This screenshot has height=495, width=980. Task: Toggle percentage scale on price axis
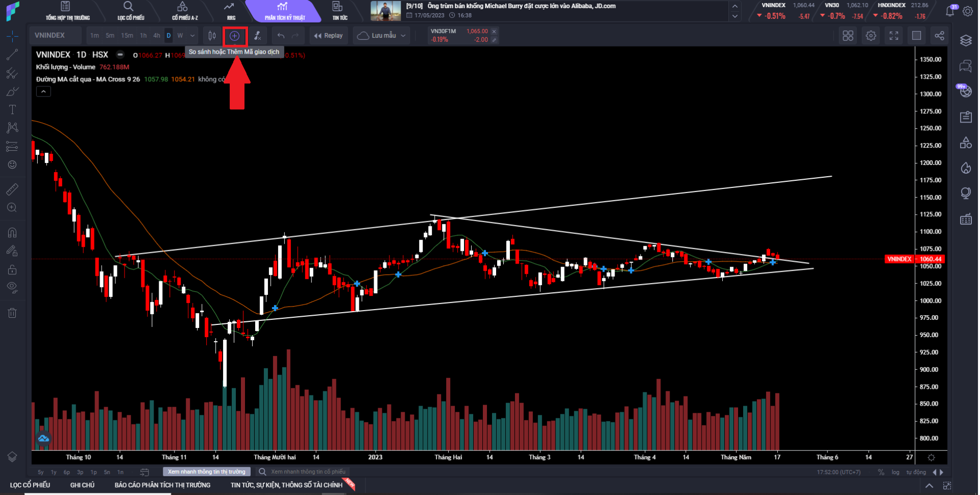point(881,472)
